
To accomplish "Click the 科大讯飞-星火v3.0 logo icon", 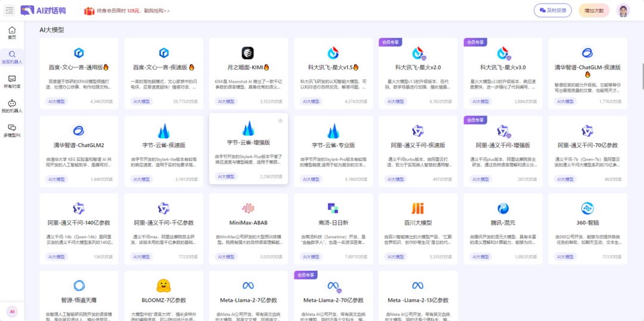I will click(x=503, y=53).
